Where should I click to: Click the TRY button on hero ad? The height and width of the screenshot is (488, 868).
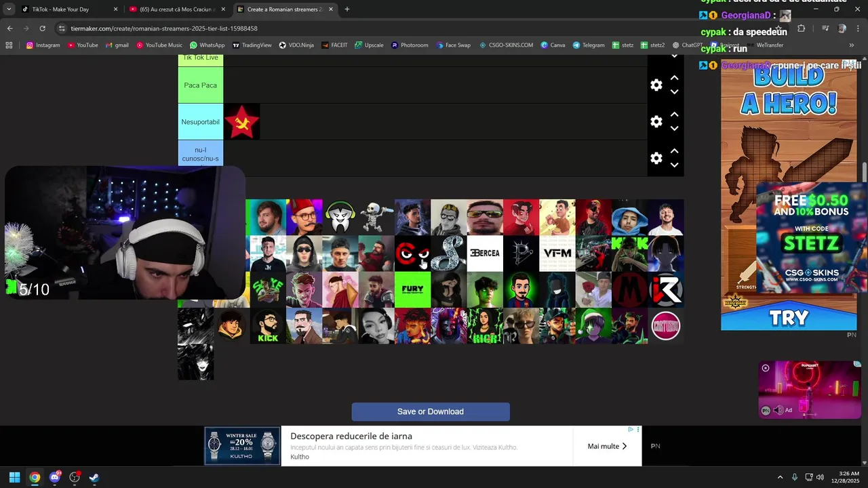[789, 318]
